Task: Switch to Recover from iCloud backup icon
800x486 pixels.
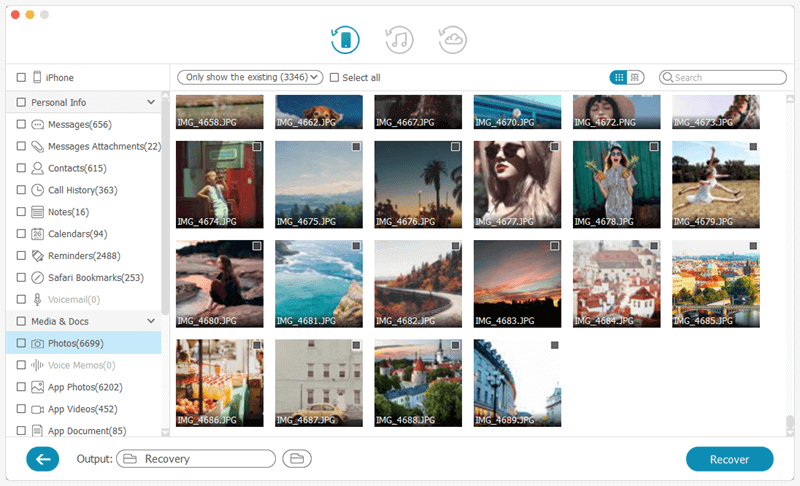Action: [x=452, y=40]
